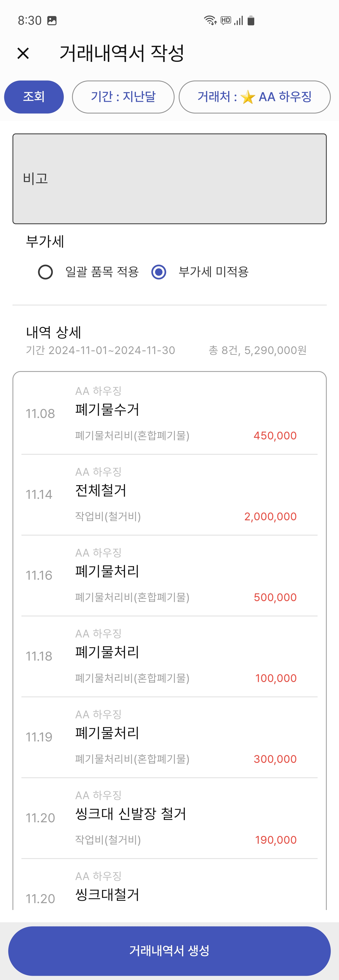Select the 일괄 품목 적용 radio button
Screen dimensions: 339x980
[46, 272]
